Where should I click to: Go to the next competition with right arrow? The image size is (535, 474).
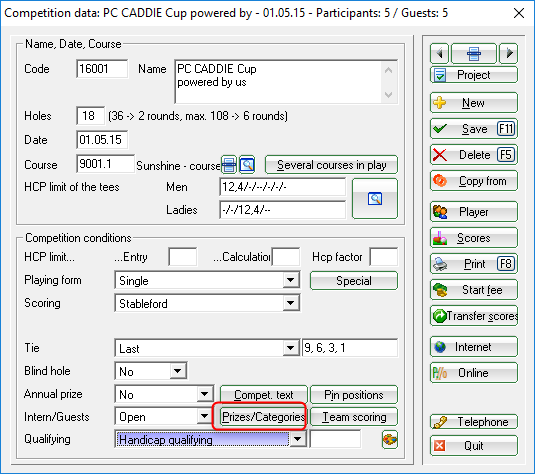click(508, 53)
